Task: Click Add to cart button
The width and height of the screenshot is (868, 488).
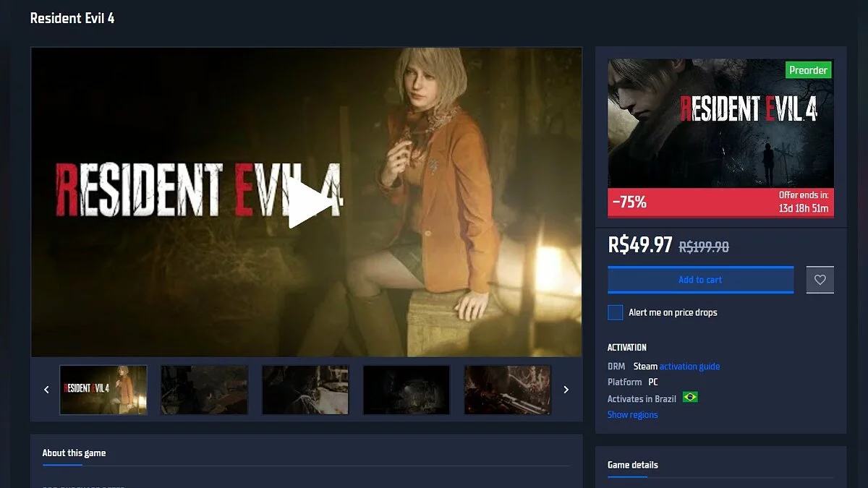Action: pos(700,280)
